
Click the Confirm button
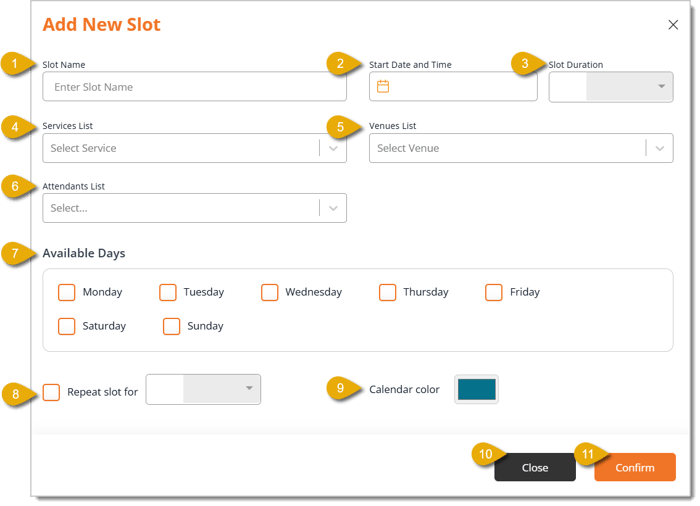coord(635,467)
